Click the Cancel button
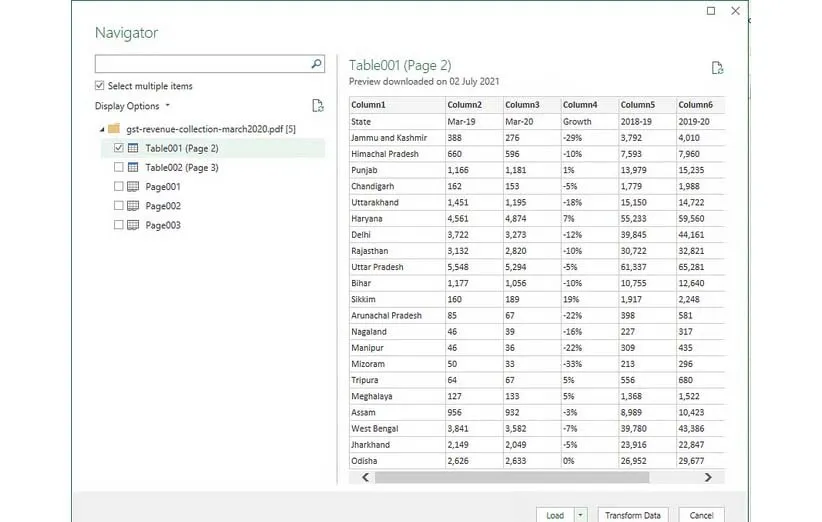 click(701, 515)
